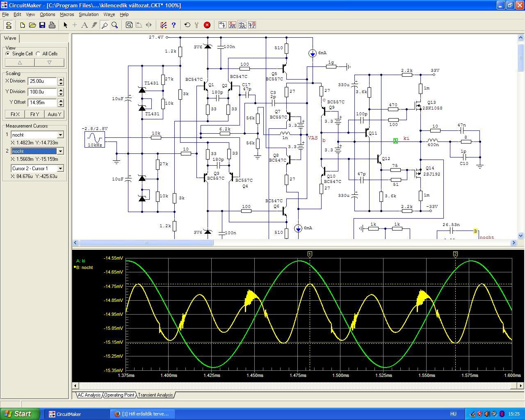Click the Y Offset input field
This screenshot has width=525, height=420.
coord(42,103)
